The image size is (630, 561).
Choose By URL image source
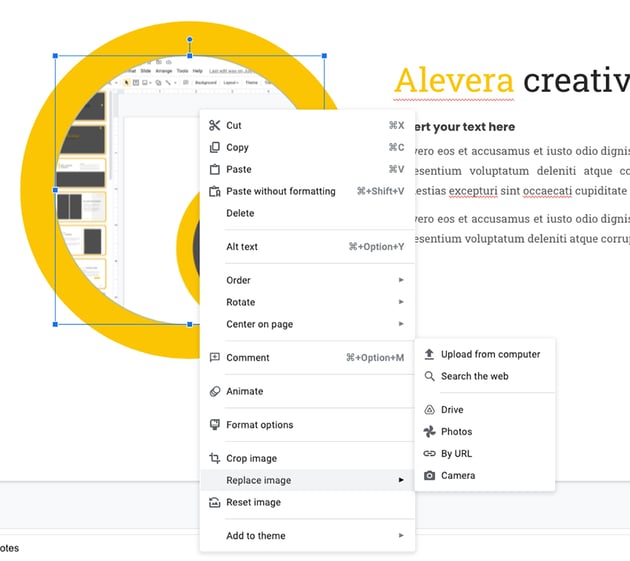tap(456, 454)
